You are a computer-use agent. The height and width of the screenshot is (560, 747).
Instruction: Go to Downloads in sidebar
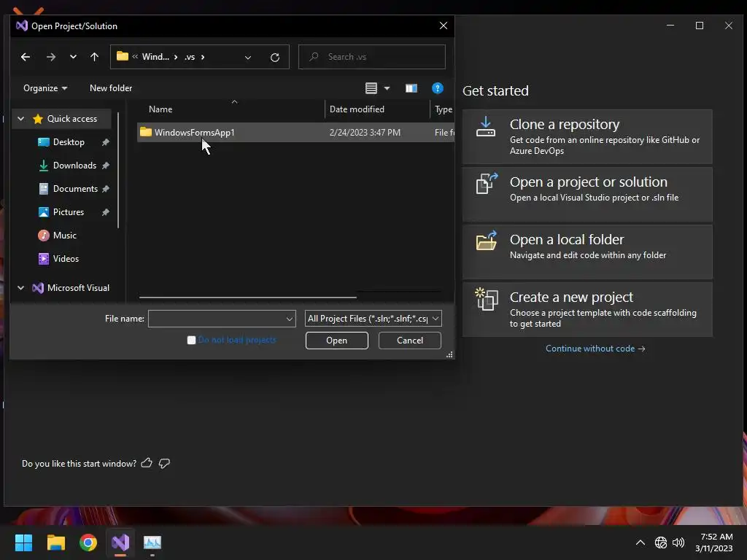(74, 166)
